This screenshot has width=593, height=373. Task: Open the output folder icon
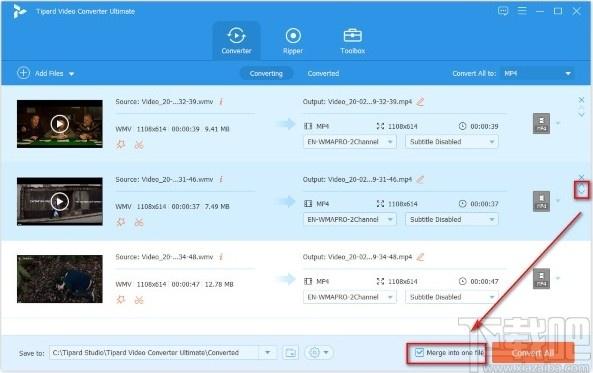click(290, 353)
